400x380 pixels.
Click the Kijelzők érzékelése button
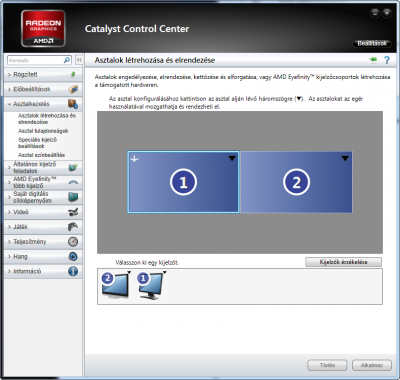[343, 262]
